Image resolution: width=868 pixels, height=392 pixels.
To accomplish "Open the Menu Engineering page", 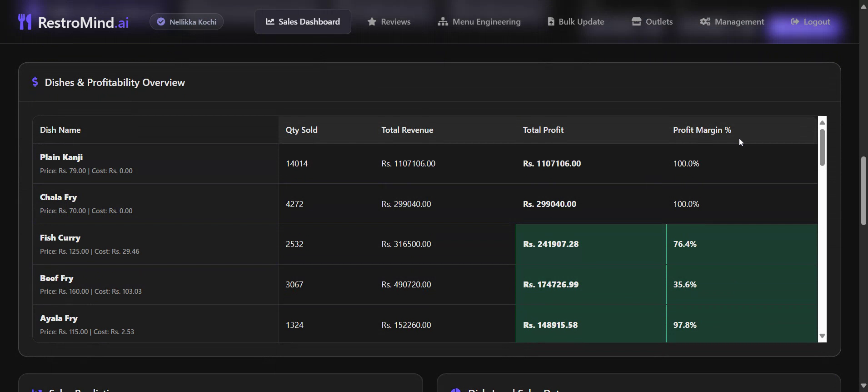I will (x=479, y=22).
